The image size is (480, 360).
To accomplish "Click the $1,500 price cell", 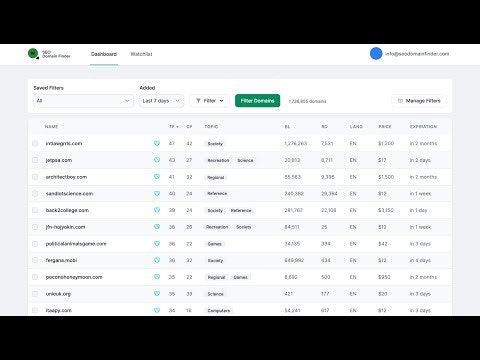I will point(386,177).
